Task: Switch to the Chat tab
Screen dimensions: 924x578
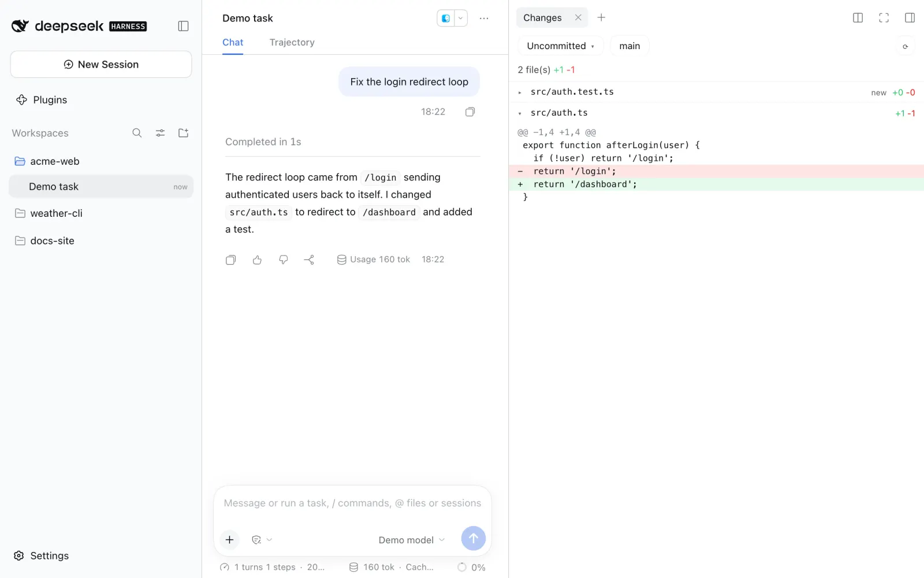Action: (233, 42)
